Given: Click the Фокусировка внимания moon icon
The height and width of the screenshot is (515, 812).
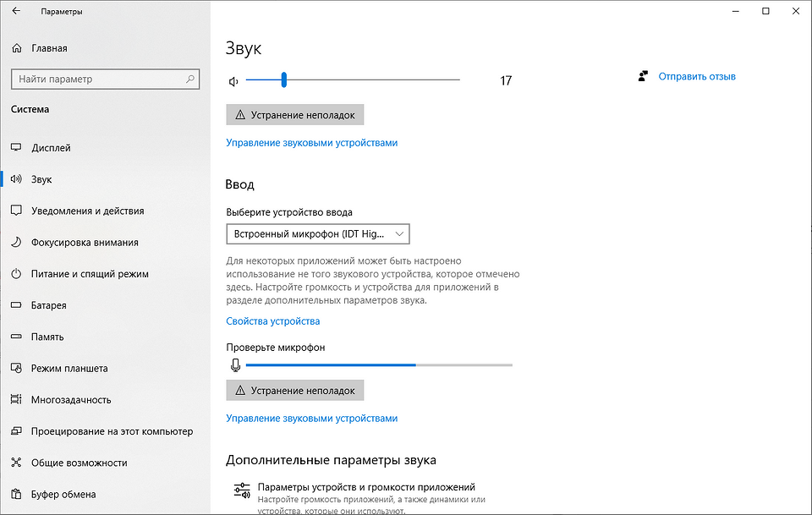Looking at the screenshot, I should click(x=16, y=243).
